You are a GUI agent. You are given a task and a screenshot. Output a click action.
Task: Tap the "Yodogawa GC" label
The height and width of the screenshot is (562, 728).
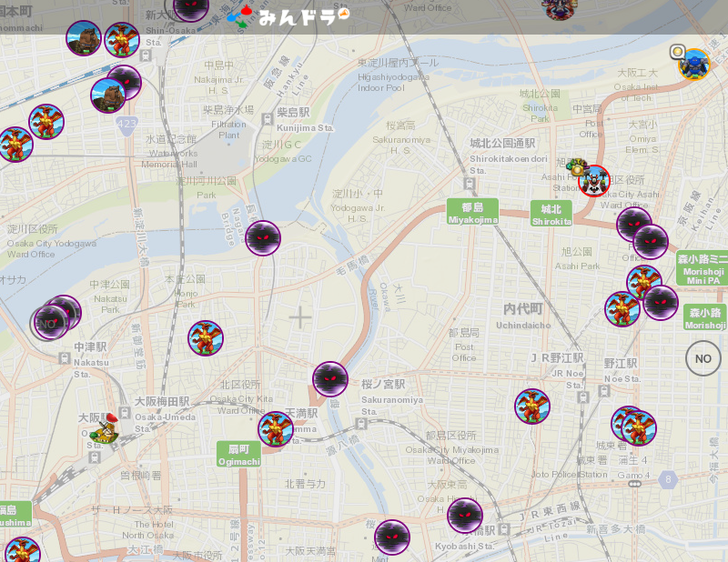[283, 159]
